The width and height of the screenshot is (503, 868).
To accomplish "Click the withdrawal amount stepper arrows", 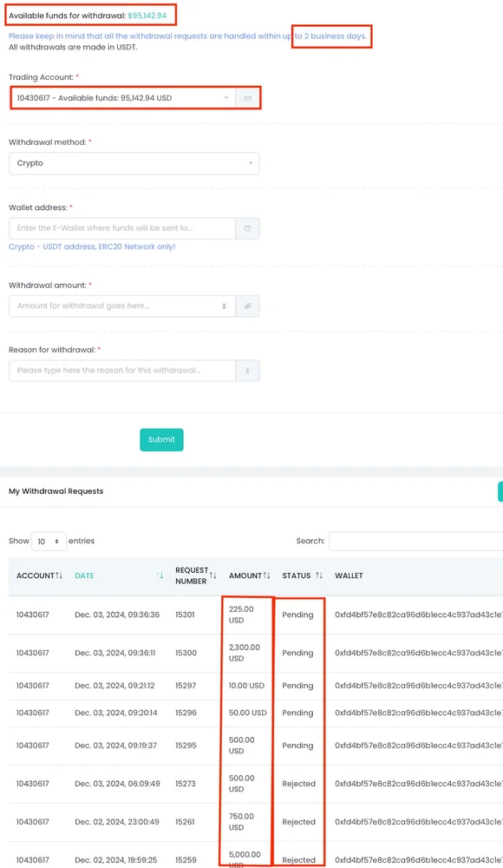I will pos(224,306).
